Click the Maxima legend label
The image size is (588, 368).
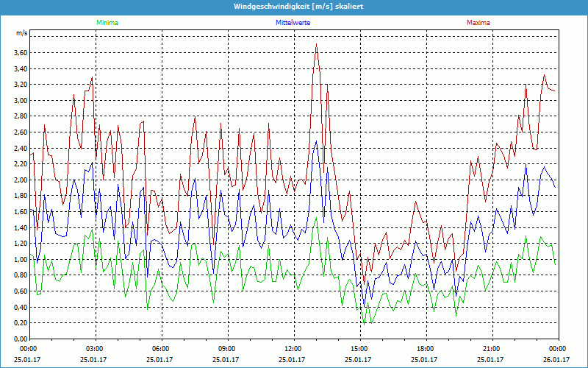coord(479,23)
